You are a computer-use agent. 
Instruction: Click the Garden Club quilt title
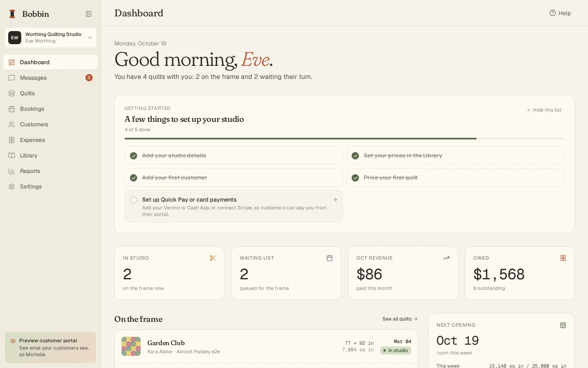166,343
